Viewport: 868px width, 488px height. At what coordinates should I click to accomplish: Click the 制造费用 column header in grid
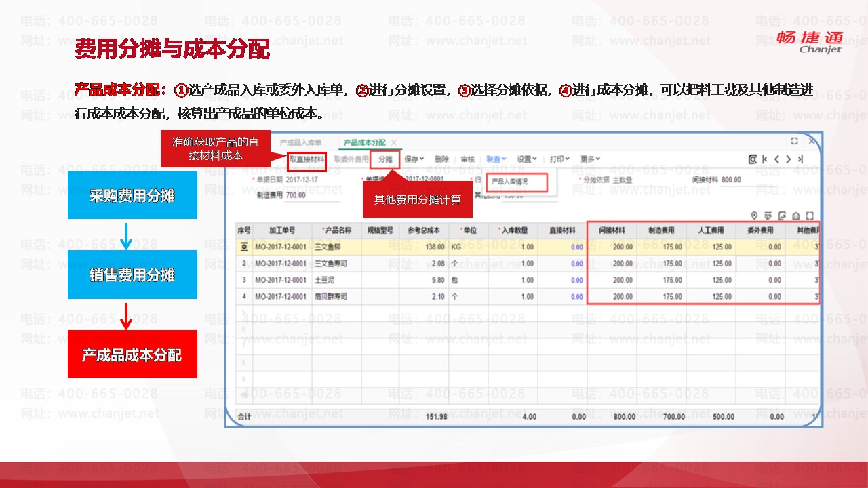point(661,230)
